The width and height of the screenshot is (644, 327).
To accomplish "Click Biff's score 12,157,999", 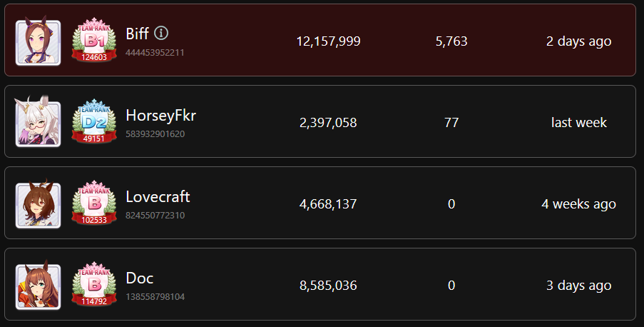I will (x=328, y=41).
